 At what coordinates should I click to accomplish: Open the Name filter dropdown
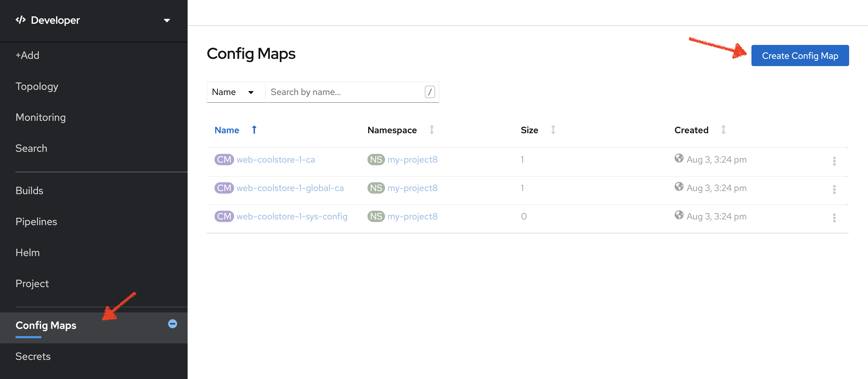(233, 92)
